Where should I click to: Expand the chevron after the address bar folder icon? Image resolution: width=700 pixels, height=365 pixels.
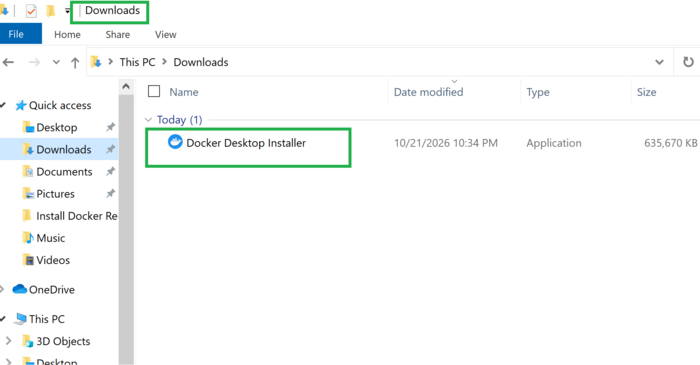point(110,62)
